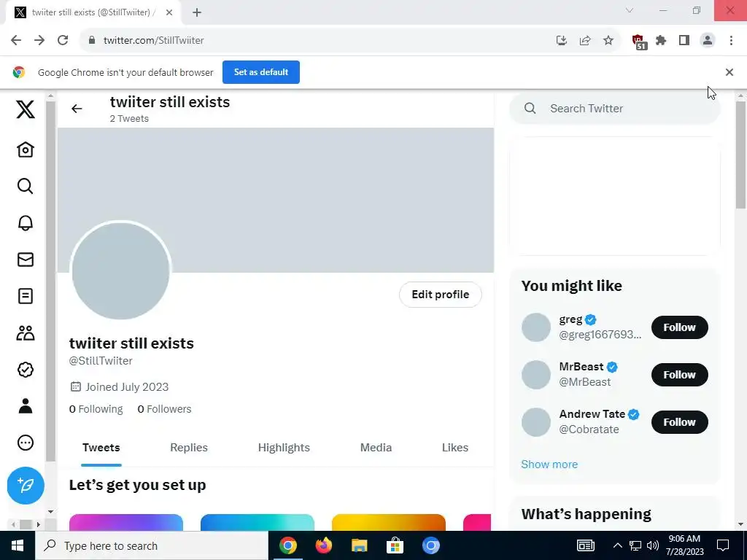Bookmark this page with the star icon
747x560 pixels.
tap(608, 41)
